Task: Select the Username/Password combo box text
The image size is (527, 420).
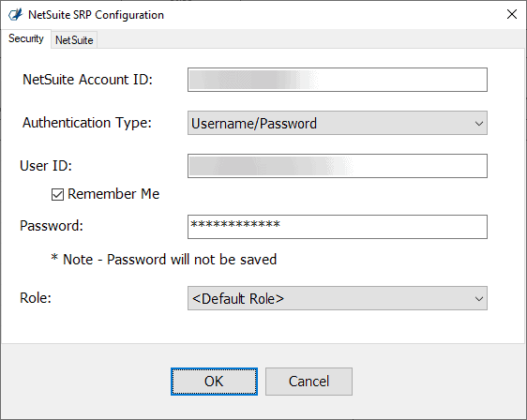Action: [x=254, y=124]
